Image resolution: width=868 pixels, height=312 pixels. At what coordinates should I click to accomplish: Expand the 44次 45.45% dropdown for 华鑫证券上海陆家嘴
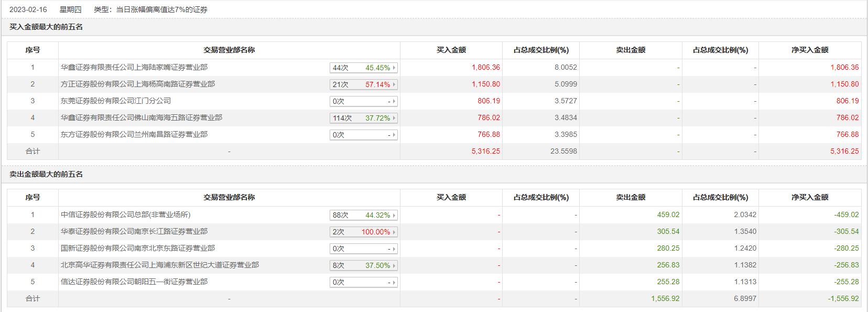click(x=364, y=68)
